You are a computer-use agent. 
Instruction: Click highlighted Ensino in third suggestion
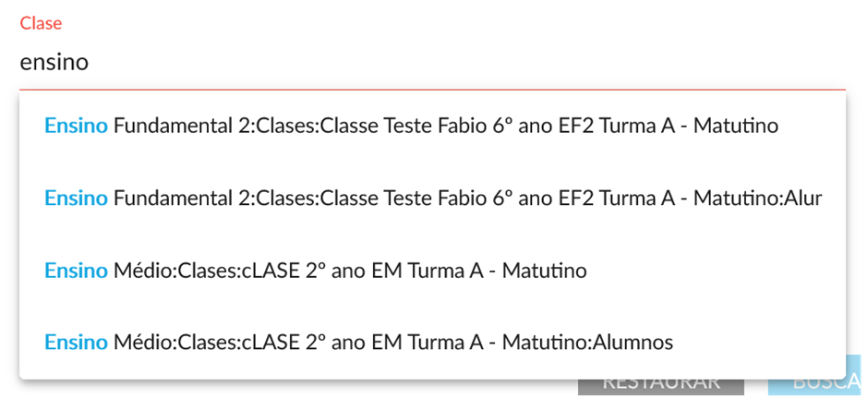tap(76, 271)
